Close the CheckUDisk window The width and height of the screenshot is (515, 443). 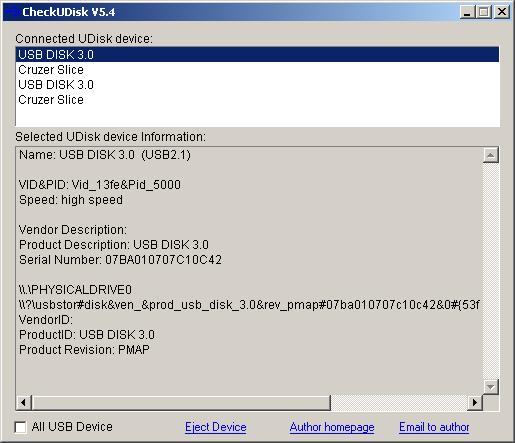pos(502,12)
